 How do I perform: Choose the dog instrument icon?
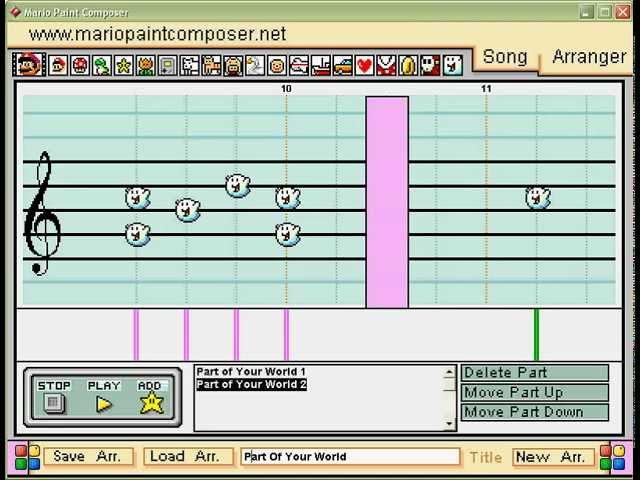coord(189,65)
